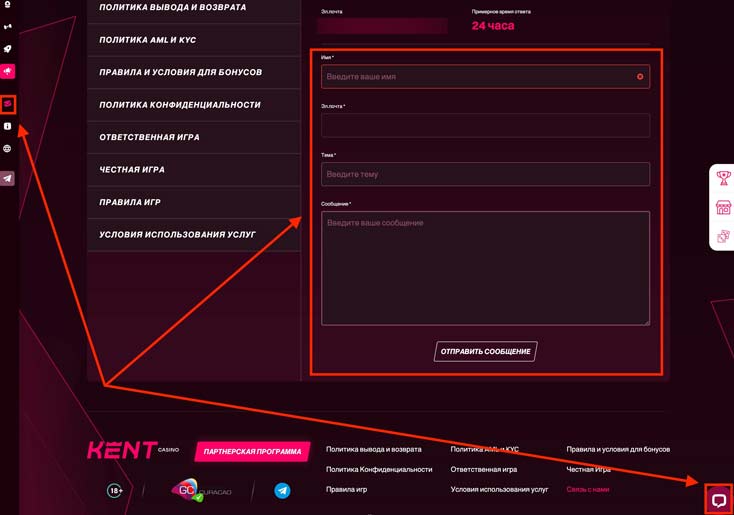Screen dimensions: 734x515
Task: Focus the Имя input field
Action: point(478,77)
